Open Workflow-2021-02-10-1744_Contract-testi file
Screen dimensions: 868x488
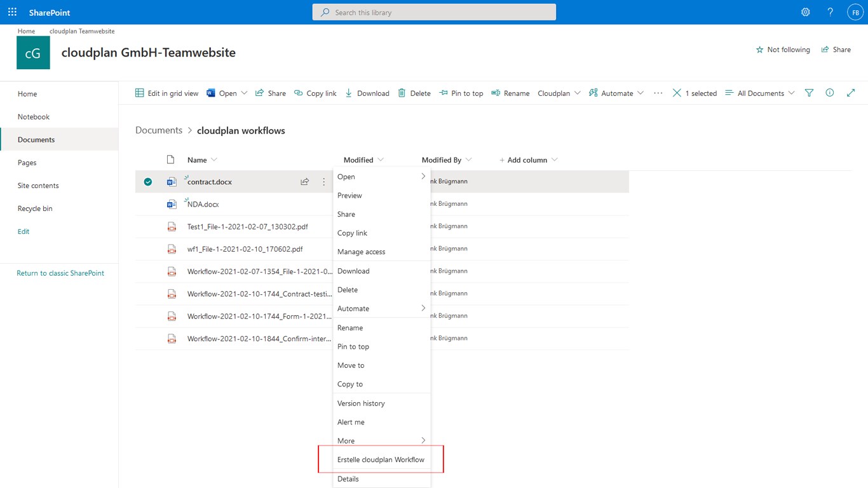(259, 294)
